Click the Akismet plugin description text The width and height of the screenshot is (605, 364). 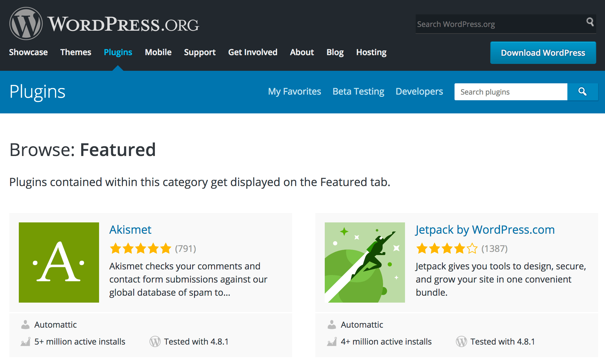click(188, 279)
